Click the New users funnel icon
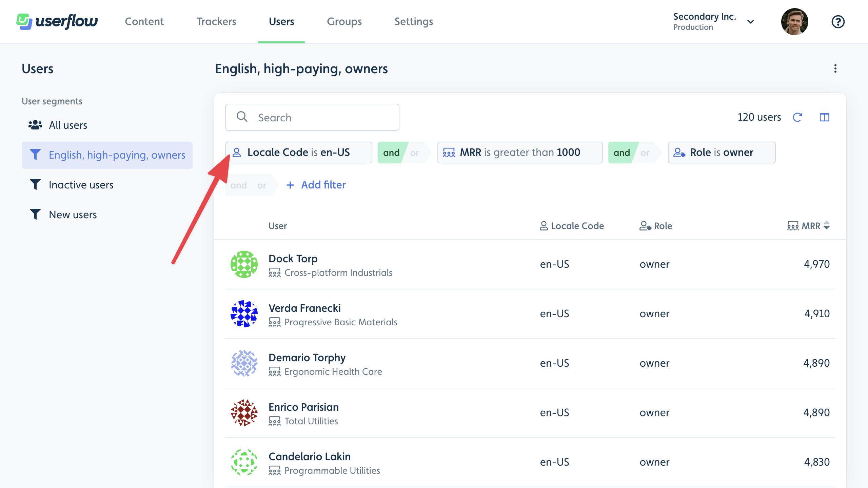868x488 pixels. (35, 215)
